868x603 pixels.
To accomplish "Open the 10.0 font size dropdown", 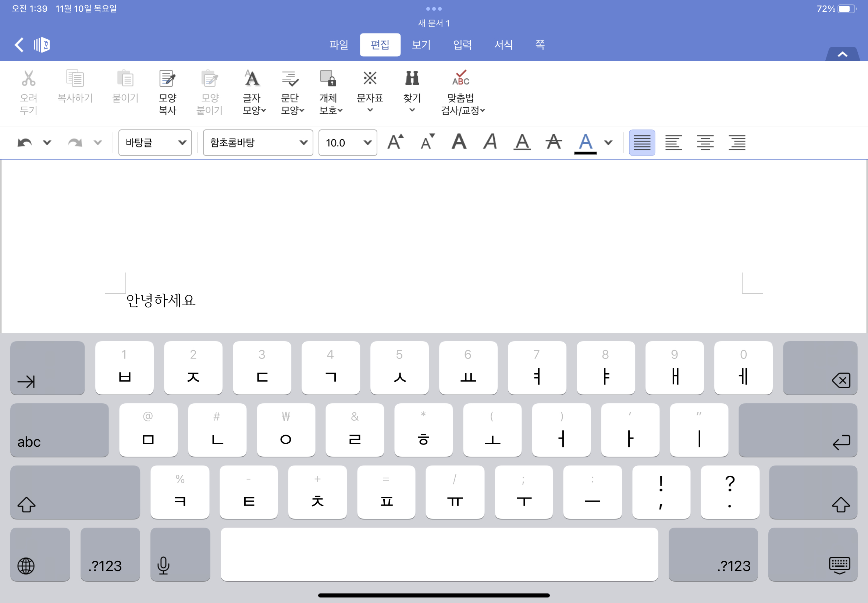I will (x=348, y=143).
